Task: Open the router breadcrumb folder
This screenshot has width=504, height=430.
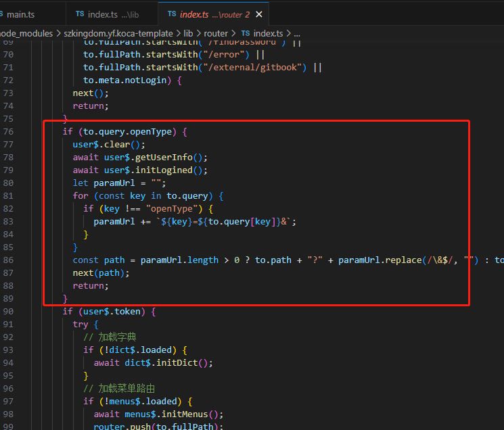Action: (217, 33)
